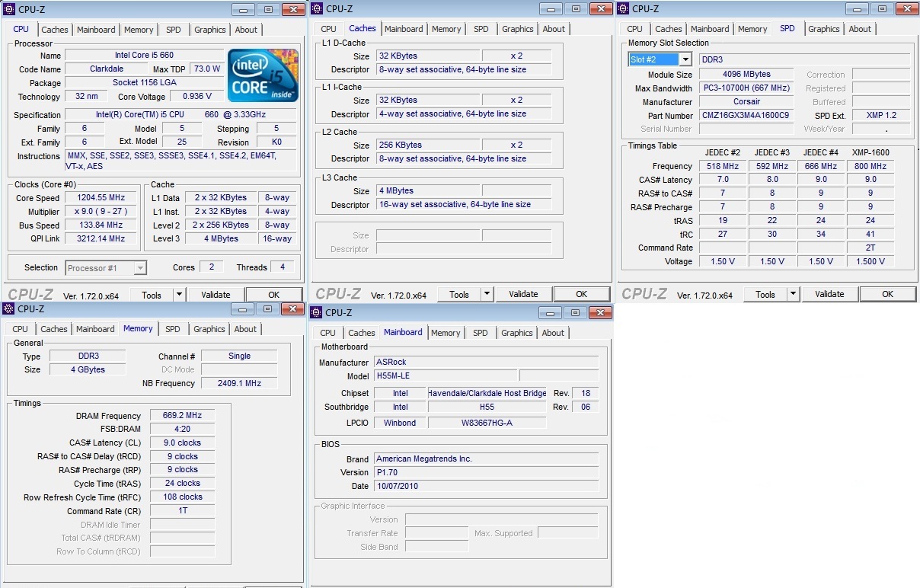Click the Part Number field CMZ16GX3M4A1600C9
Screen dimensions: 920x588
pyautogui.click(x=746, y=116)
